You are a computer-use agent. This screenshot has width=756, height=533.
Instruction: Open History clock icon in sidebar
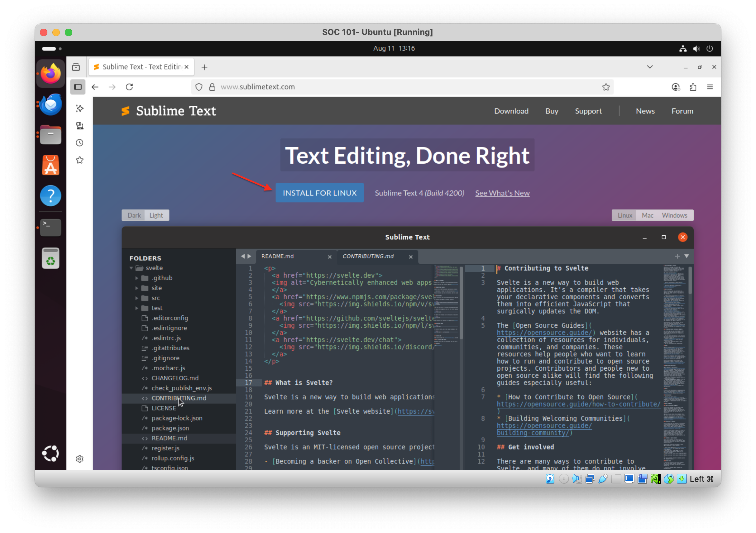(80, 143)
